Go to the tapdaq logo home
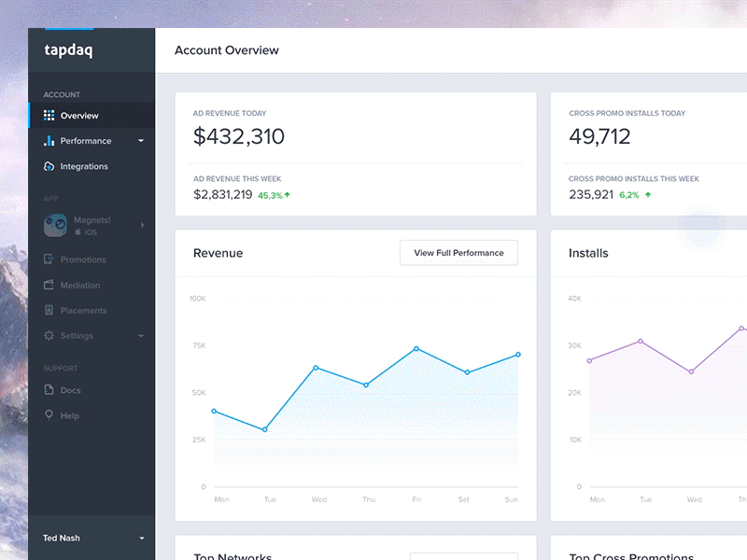Image resolution: width=747 pixels, height=560 pixels. pyautogui.click(x=68, y=50)
